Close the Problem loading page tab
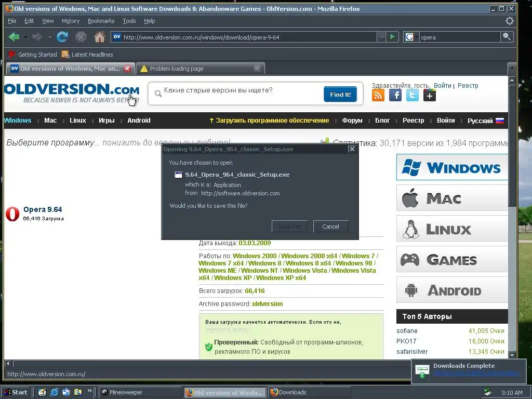The height and width of the screenshot is (399, 532). click(257, 69)
